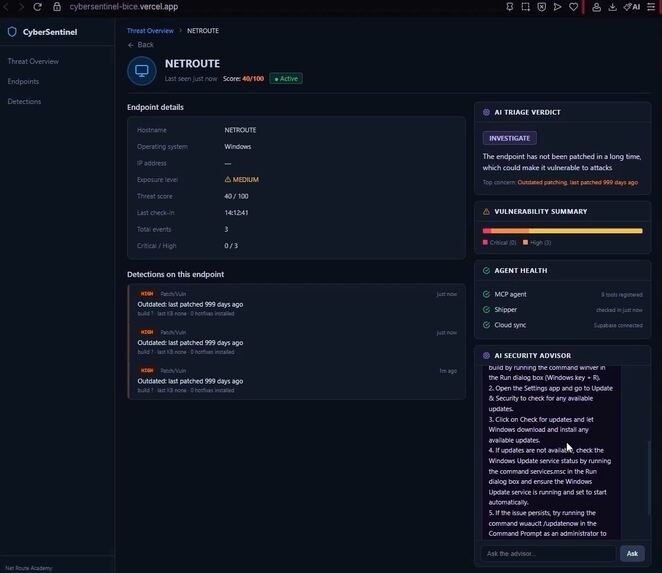
Task: Click the MCP agent status check icon
Action: tap(486, 294)
